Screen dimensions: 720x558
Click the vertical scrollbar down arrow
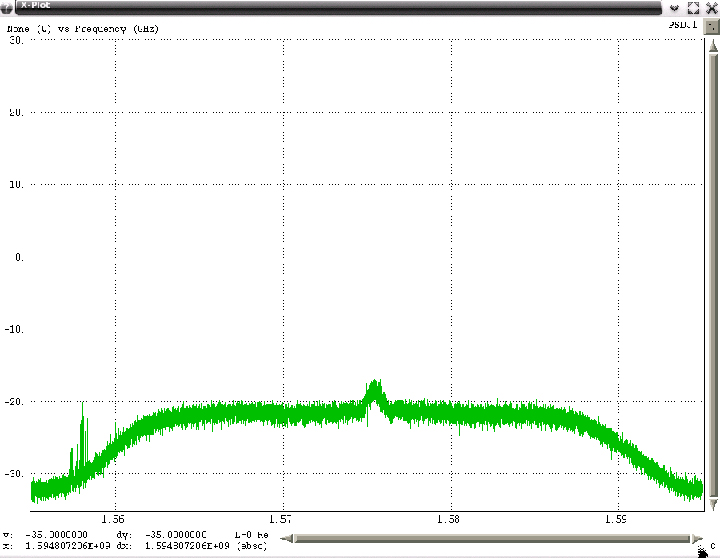tap(710, 502)
